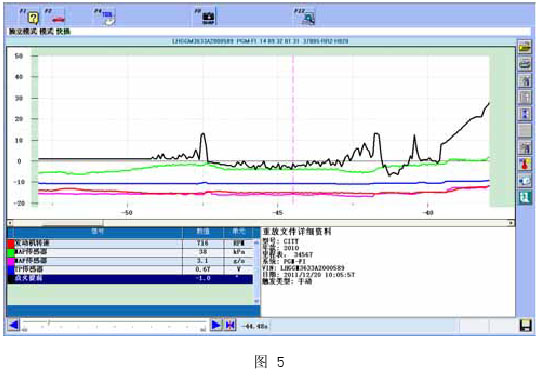Viewport: 538px width, 379px height.
Task: Click the blue right arrow playback button
Action: point(216,324)
